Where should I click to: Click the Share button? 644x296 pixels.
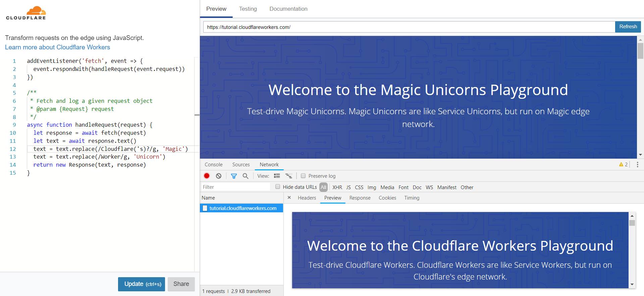point(181,284)
